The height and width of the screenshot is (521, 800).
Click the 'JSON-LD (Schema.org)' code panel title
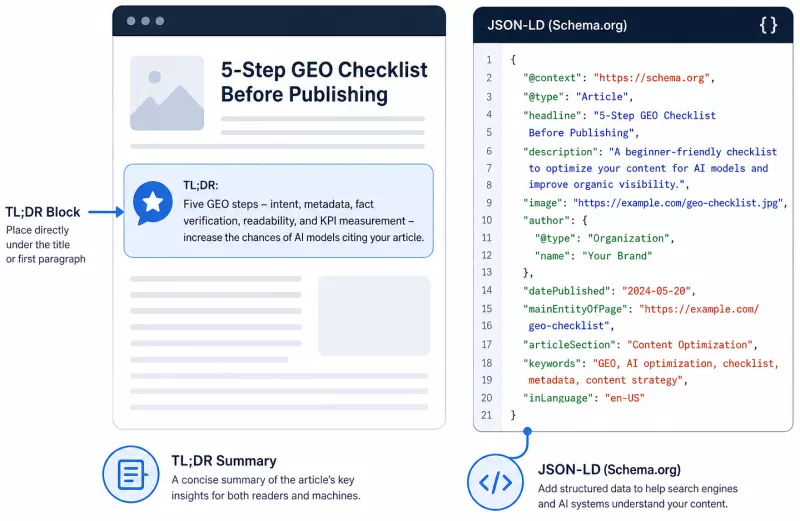tap(557, 25)
